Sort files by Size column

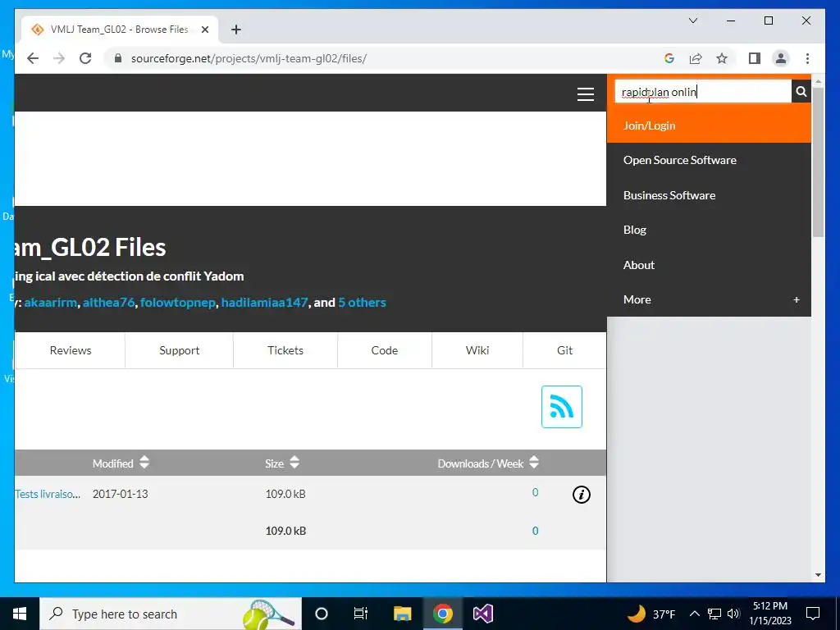[282, 463]
